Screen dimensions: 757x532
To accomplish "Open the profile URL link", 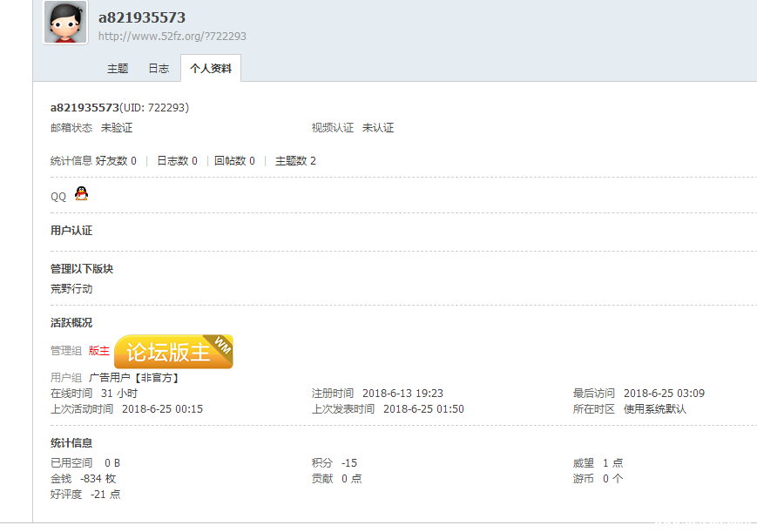I will (172, 37).
